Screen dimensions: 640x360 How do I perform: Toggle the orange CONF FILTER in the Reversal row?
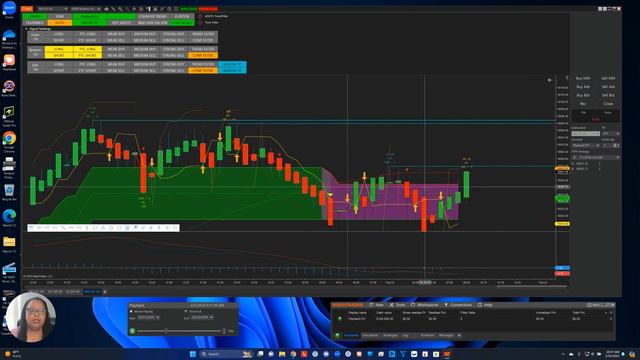203,55
